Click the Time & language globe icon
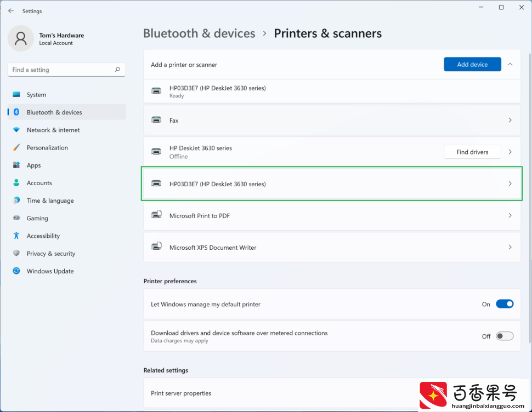 pos(16,200)
